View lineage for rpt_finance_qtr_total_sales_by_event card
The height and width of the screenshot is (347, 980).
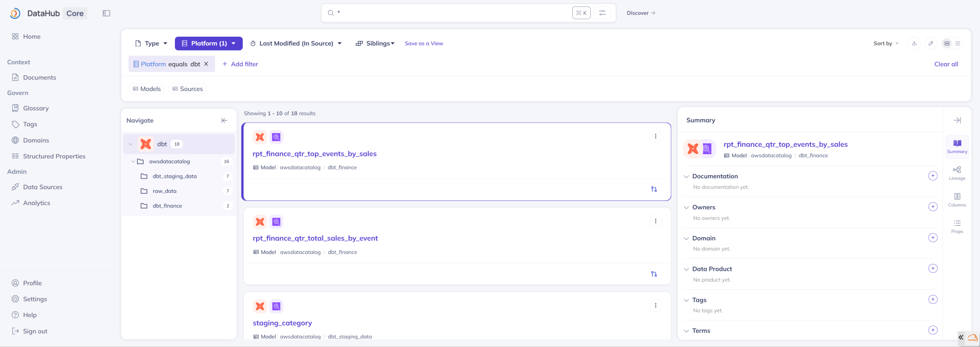click(654, 274)
